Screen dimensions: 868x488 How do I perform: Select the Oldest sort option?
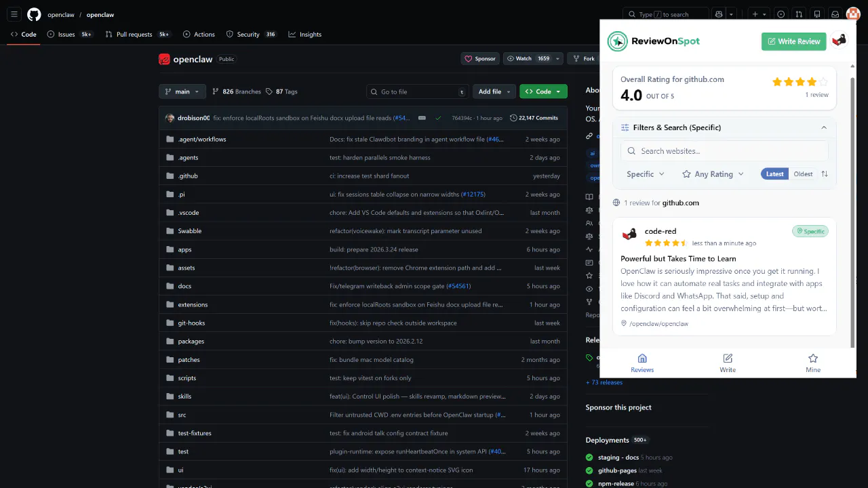(803, 174)
